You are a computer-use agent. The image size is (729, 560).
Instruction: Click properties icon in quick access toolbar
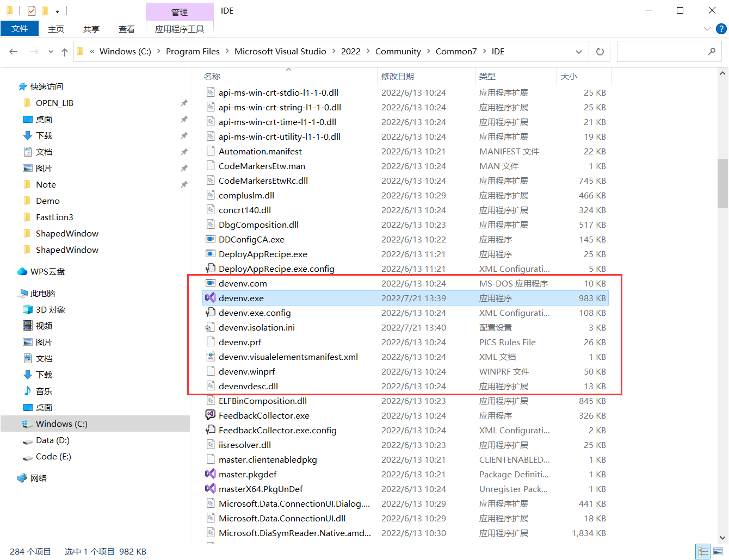(x=32, y=10)
